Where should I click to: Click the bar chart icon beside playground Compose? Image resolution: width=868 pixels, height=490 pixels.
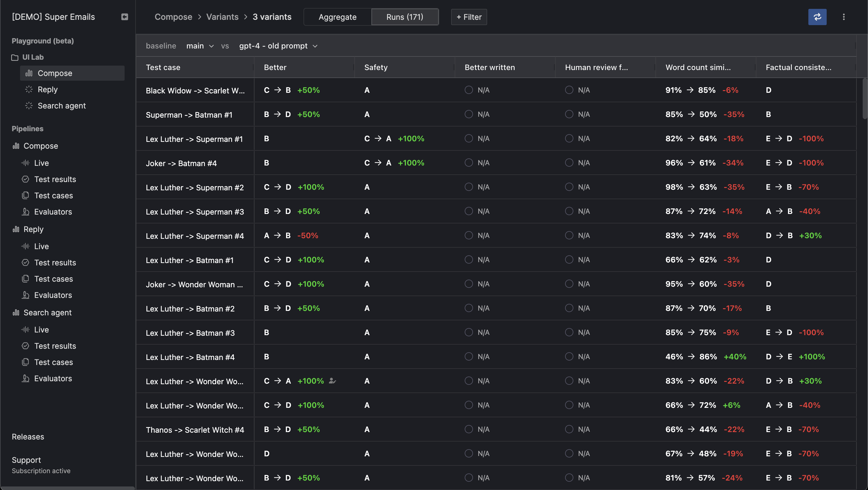(29, 73)
